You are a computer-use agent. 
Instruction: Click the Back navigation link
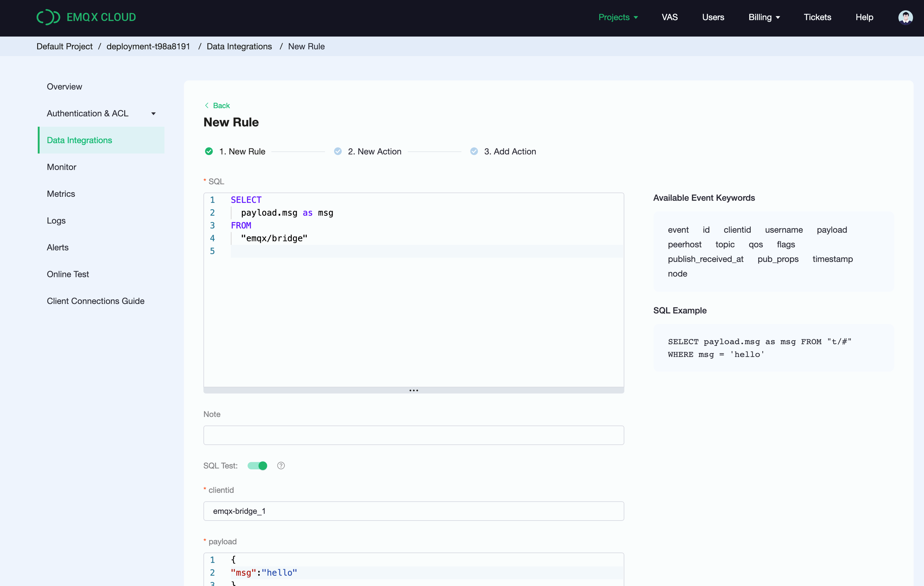click(217, 105)
